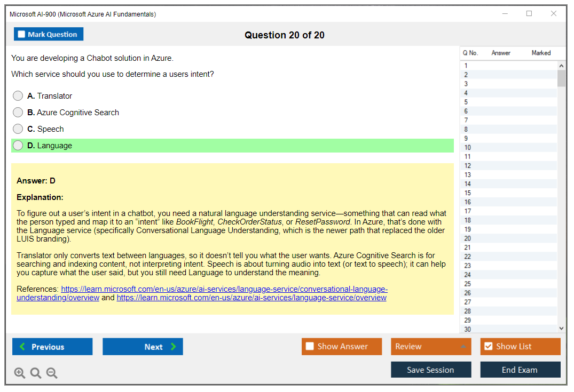
Task: Click the zoom in magnifier icon
Action: pyautogui.click(x=20, y=373)
